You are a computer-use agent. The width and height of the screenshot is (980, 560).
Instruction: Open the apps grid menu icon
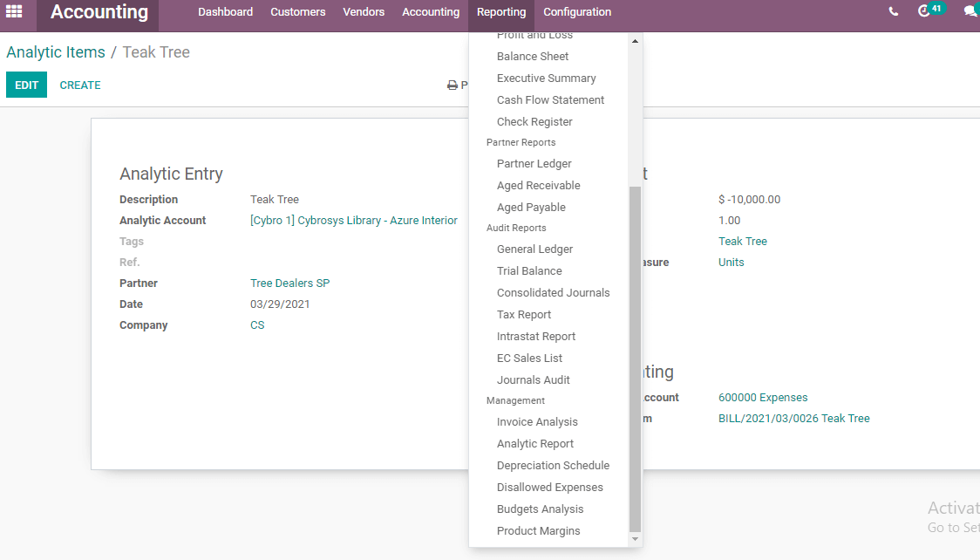[14, 11]
